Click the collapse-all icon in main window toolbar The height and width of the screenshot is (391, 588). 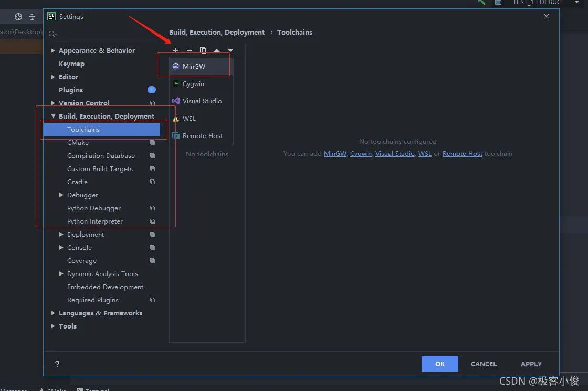32,17
